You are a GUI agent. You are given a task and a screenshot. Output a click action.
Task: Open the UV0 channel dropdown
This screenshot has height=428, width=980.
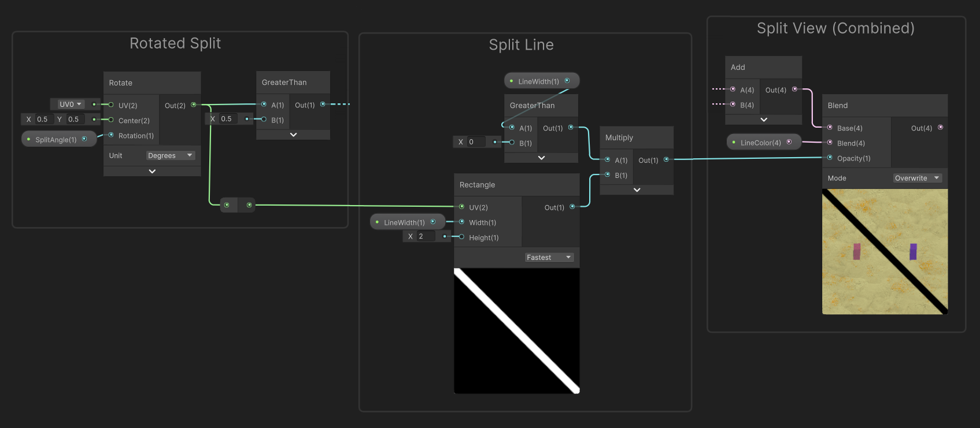click(70, 105)
